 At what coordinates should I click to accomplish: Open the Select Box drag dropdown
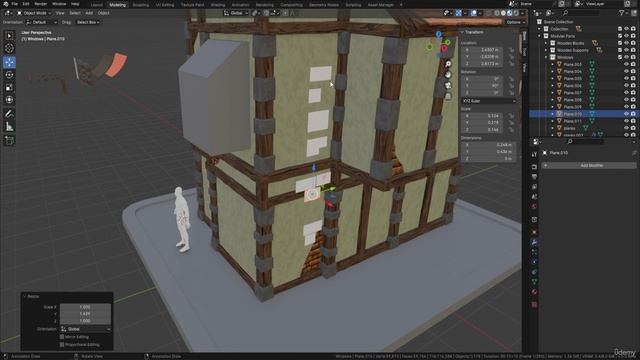click(x=88, y=22)
